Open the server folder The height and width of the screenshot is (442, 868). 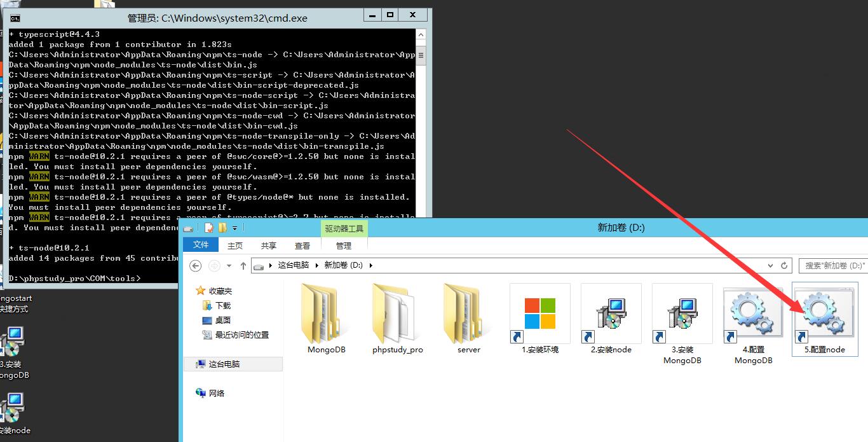(468, 315)
